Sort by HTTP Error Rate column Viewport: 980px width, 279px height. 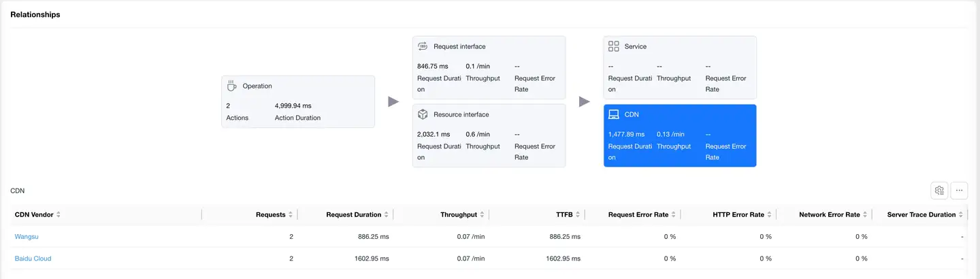coord(770,215)
